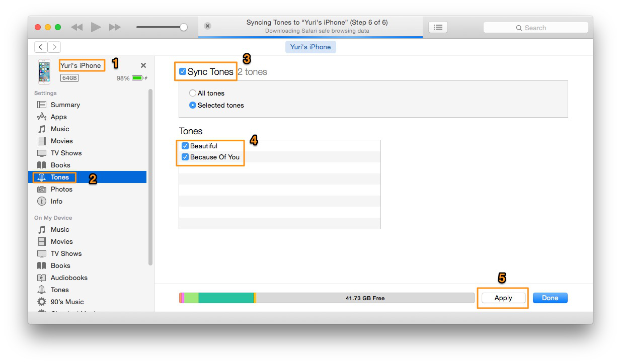Viewport: 621px width, 364px height.
Task: Click the sidebar scrollbar
Action: [x=150, y=177]
